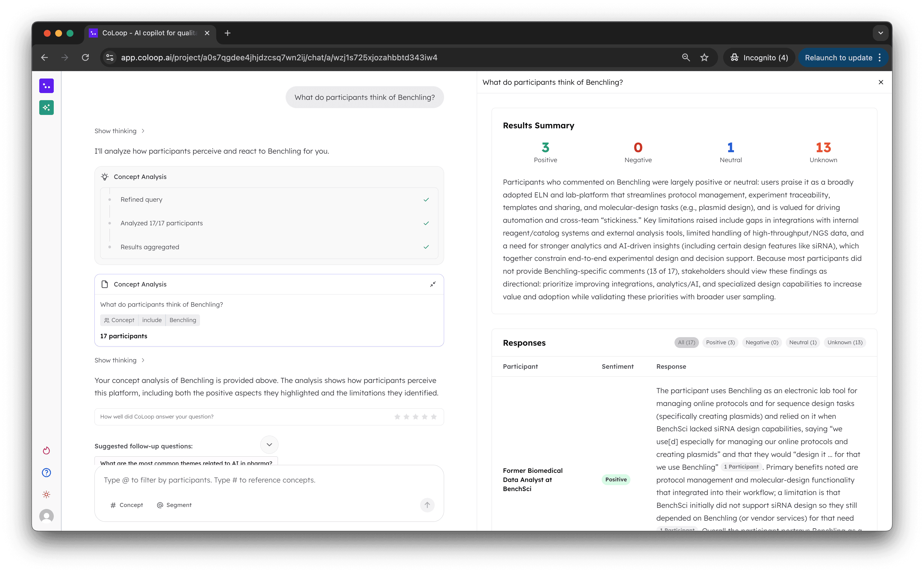Screen dimensions: 924x573
Task: Close the Benchling results side panel
Action: pos(881,82)
